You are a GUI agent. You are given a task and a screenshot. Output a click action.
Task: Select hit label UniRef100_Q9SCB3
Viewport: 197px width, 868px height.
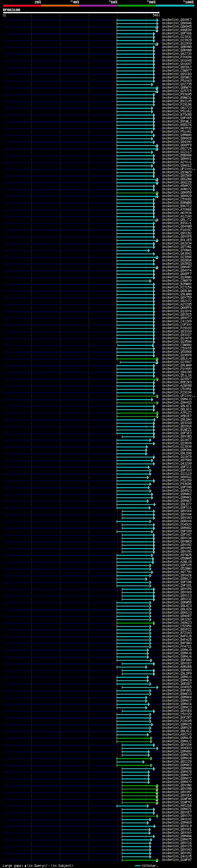[177, 74]
